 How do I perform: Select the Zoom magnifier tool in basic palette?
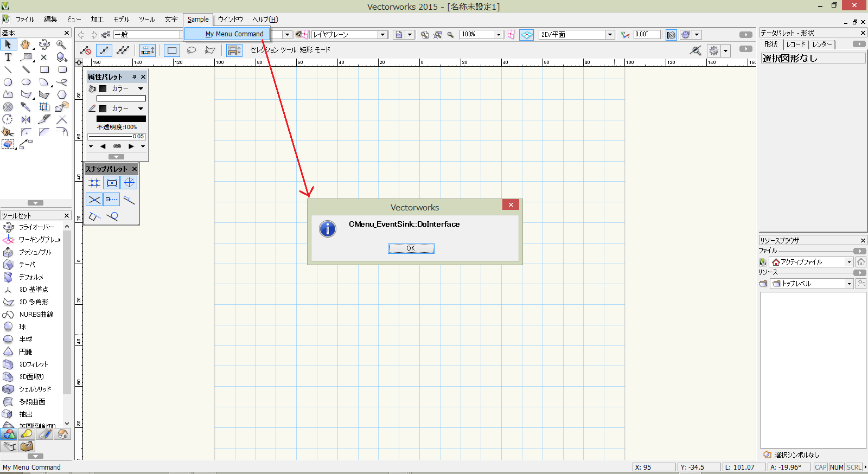pyautogui.click(x=61, y=44)
